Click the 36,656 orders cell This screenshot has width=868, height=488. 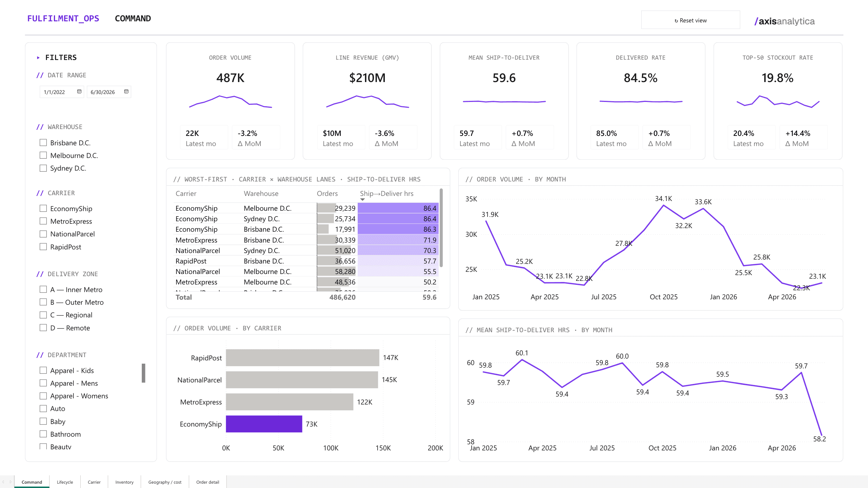pos(336,261)
